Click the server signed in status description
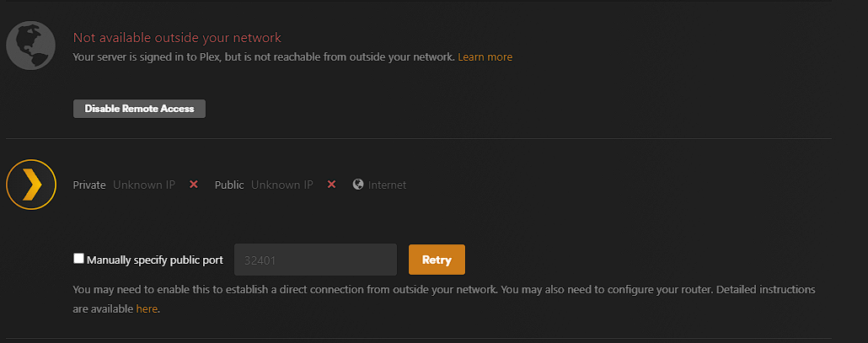The image size is (868, 343). [x=264, y=57]
